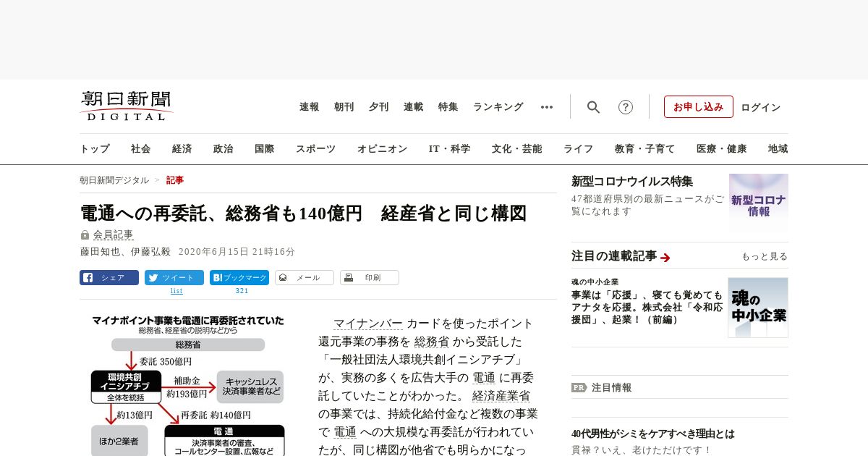Select the 文化・芸能 category tab

point(517,148)
